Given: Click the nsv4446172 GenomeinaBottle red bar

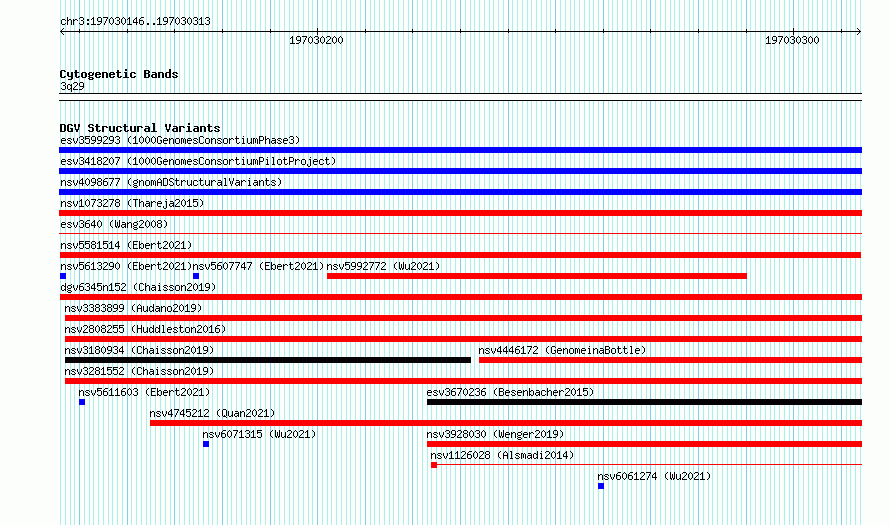Looking at the screenshot, I should (x=670, y=360).
